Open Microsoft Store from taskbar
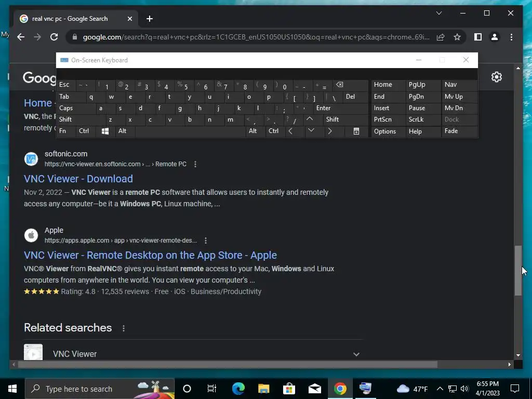This screenshot has height=399, width=532. 289,389
